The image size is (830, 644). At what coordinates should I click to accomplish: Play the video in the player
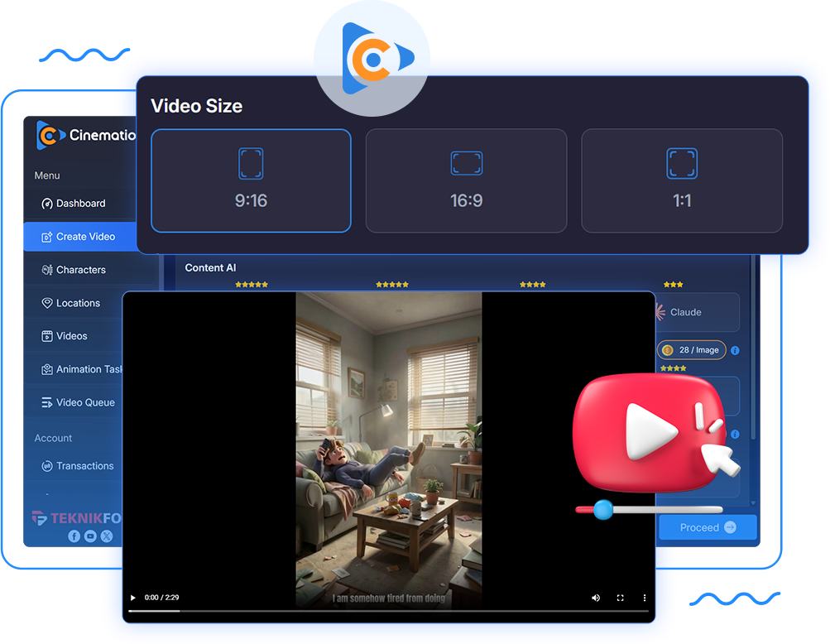(132, 598)
